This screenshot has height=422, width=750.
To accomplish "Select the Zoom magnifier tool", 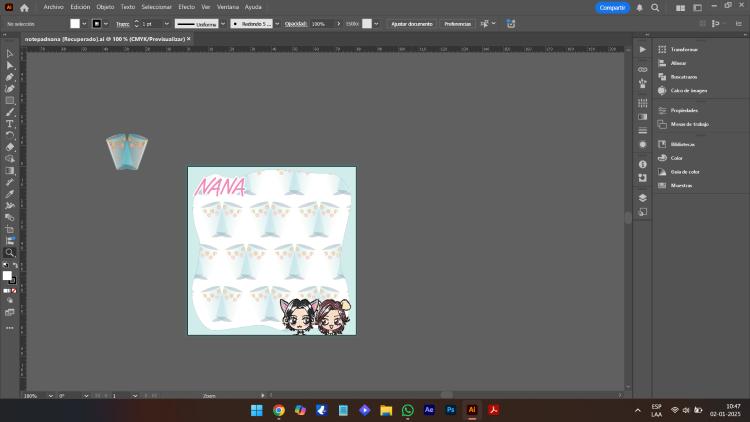I will click(x=10, y=253).
